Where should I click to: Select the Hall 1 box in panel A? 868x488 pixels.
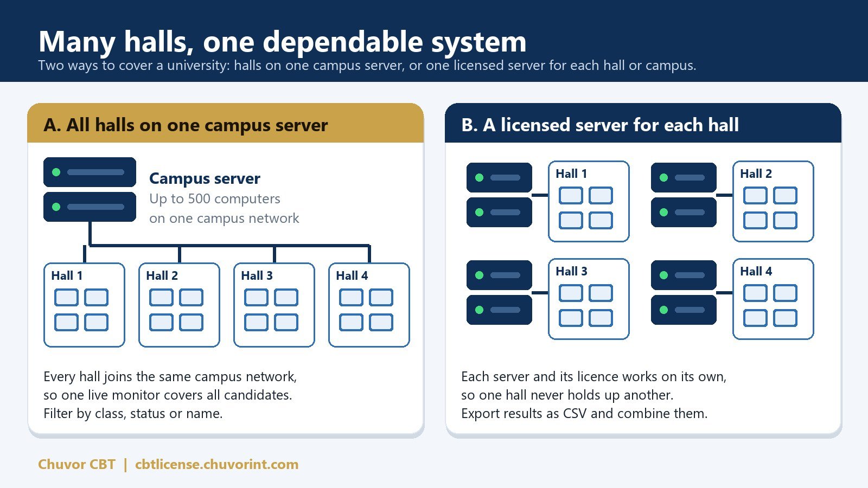click(x=84, y=305)
